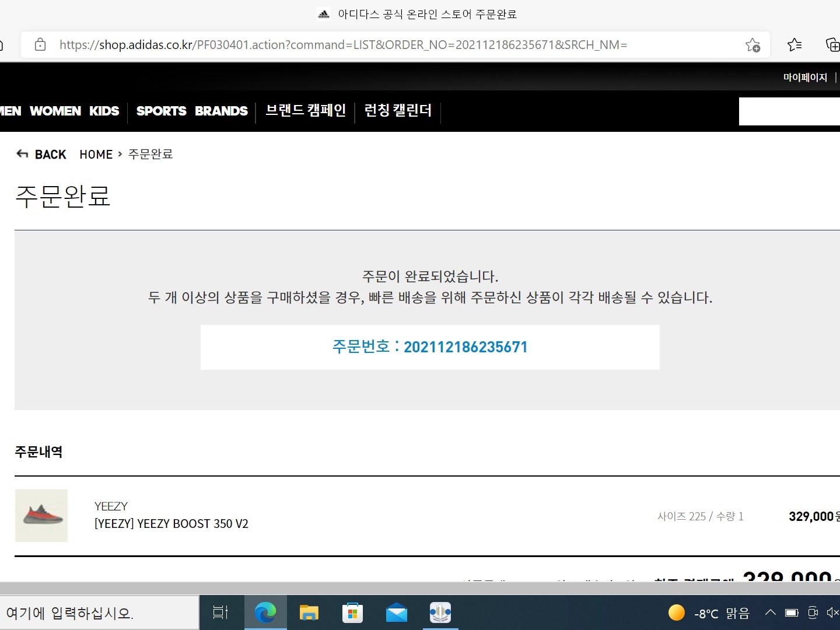This screenshot has width=840, height=630.
Task: Click the site lock icon in address bar
Action: point(40,44)
